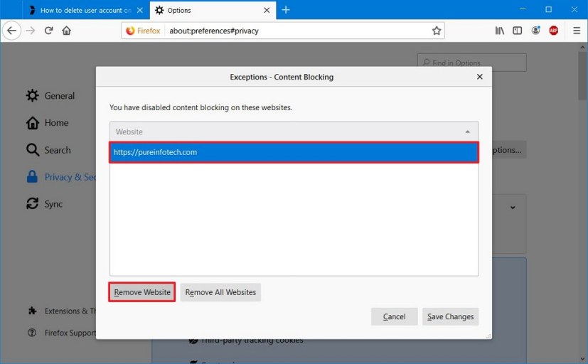Open the Adblock Plus extension icon
588x364 pixels.
click(x=553, y=31)
